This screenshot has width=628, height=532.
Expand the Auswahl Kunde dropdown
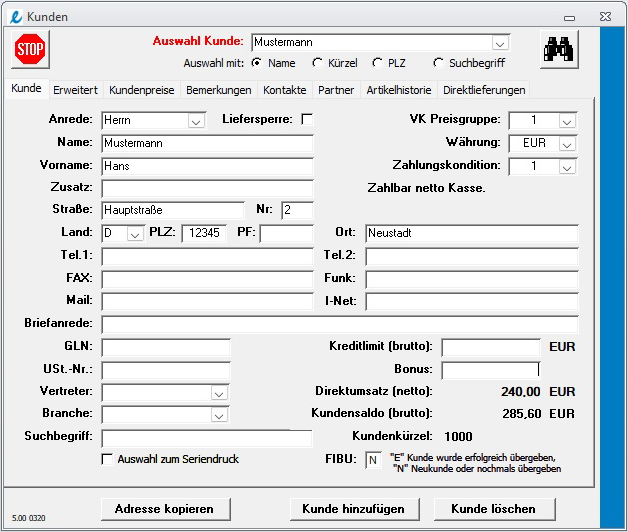click(499, 43)
